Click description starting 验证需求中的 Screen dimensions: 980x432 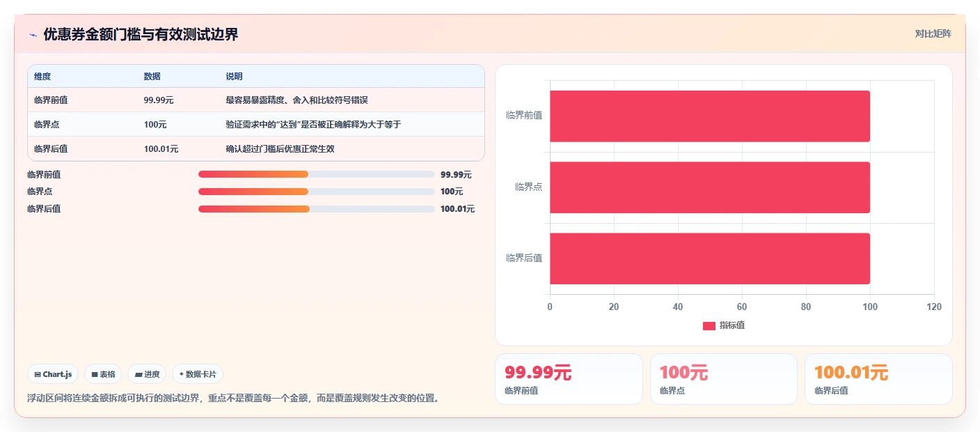[x=313, y=124]
